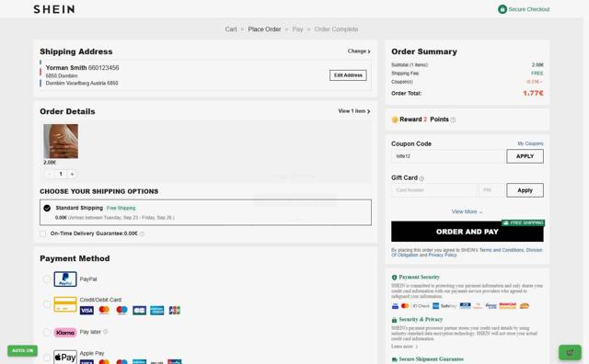
Task: Open the product thumbnail image
Action: [x=61, y=142]
